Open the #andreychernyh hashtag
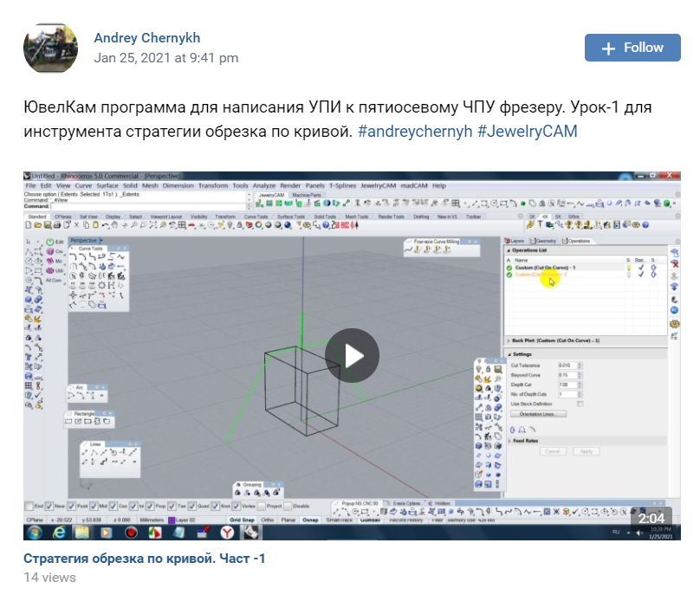Screen dimensions: 700x614 click(415, 131)
